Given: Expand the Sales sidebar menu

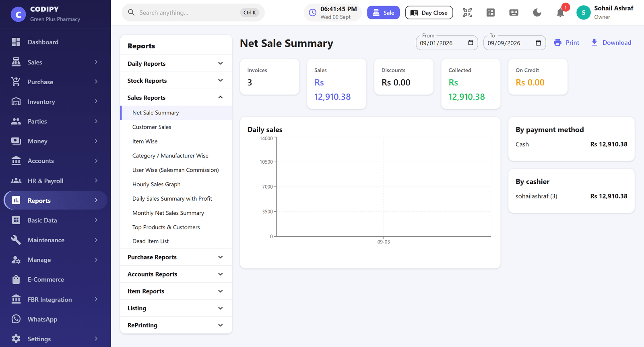Looking at the screenshot, I should pos(56,62).
